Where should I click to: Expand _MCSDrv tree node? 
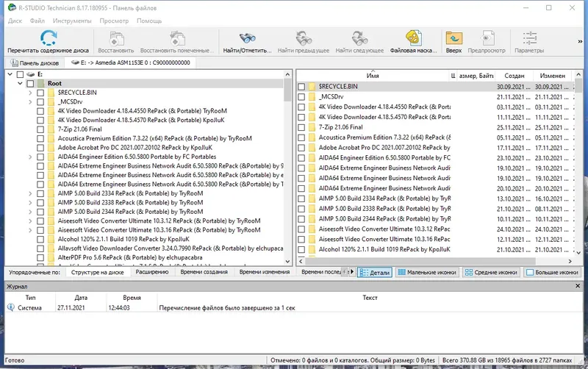point(30,101)
